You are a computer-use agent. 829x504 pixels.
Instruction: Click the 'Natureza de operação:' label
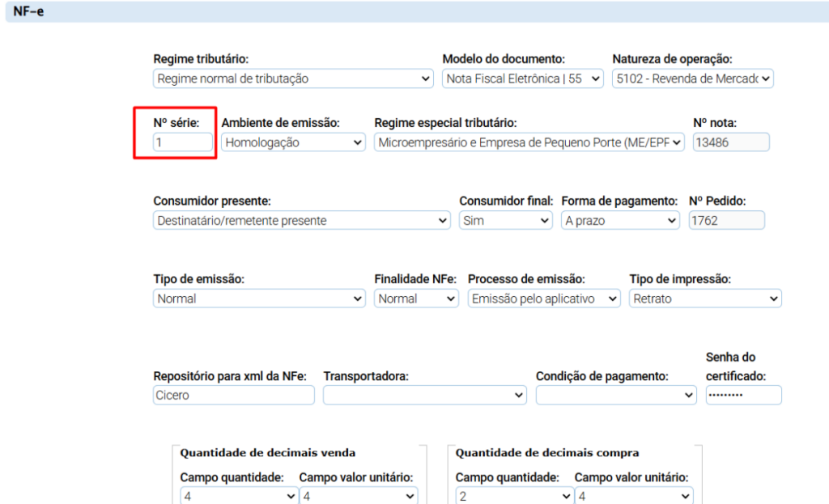[x=673, y=58]
